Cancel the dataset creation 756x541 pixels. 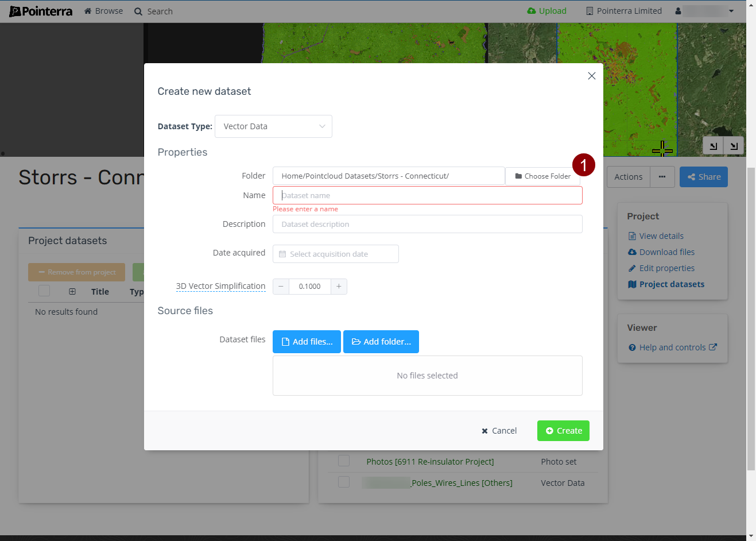(499, 431)
